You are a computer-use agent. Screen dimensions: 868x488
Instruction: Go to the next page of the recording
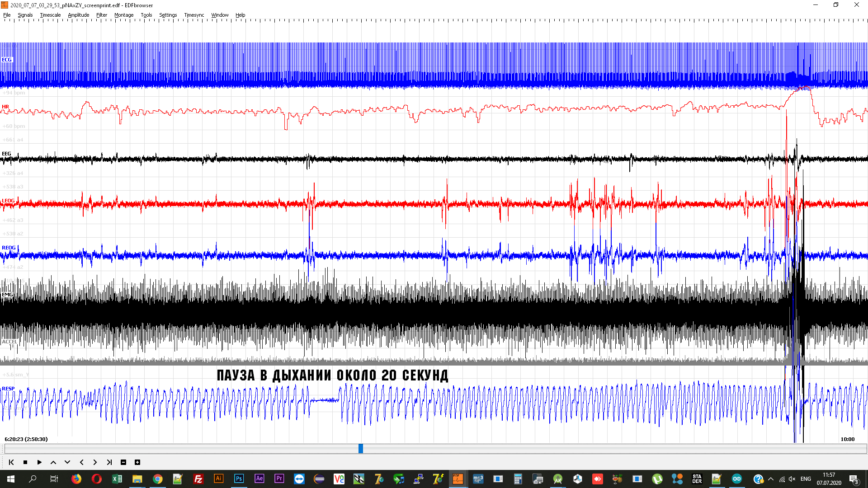click(95, 462)
